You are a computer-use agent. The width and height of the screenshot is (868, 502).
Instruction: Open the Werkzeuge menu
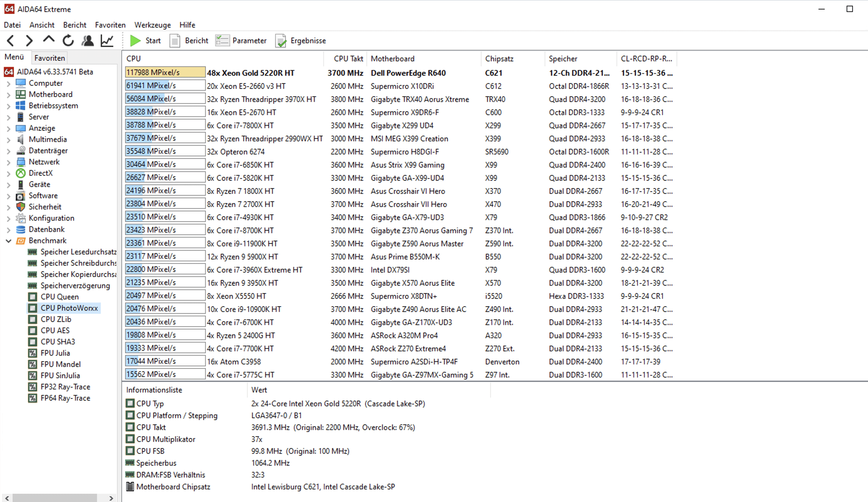pos(153,25)
